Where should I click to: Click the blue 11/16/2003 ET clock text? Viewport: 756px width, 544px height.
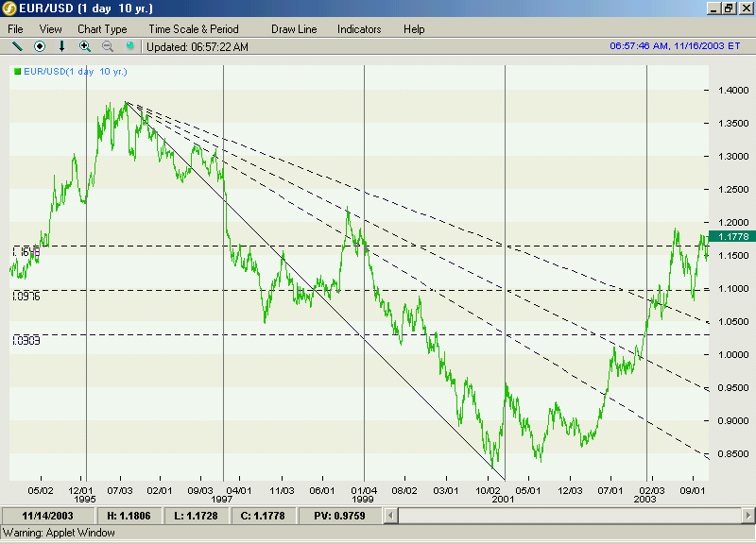(x=675, y=45)
